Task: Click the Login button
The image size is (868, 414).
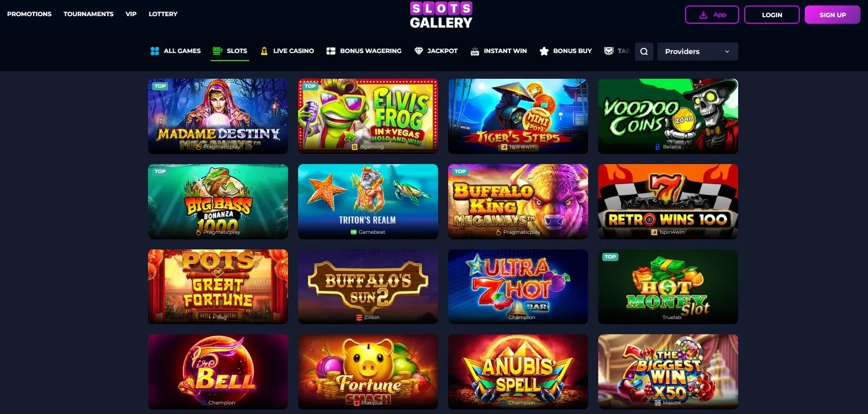Action: point(772,15)
